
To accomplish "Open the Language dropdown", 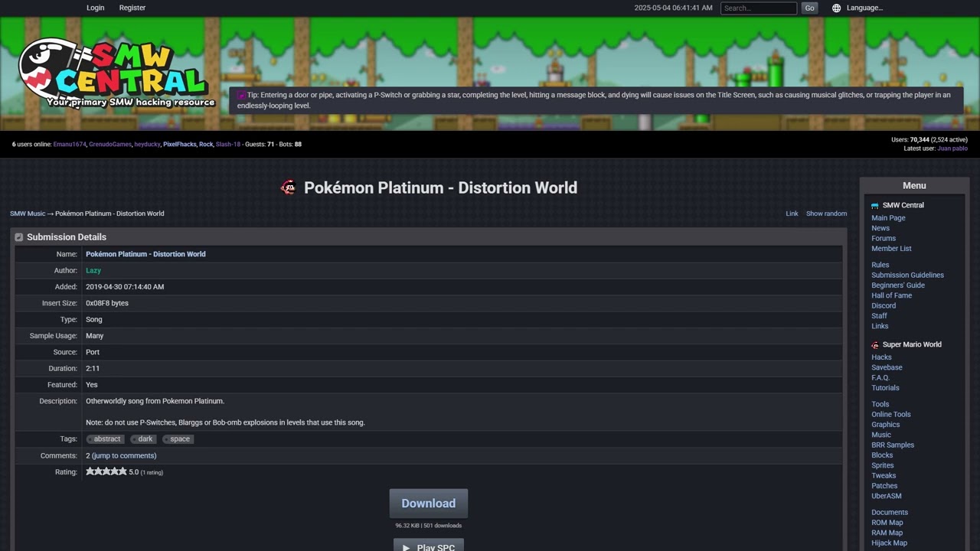I will coord(864,8).
